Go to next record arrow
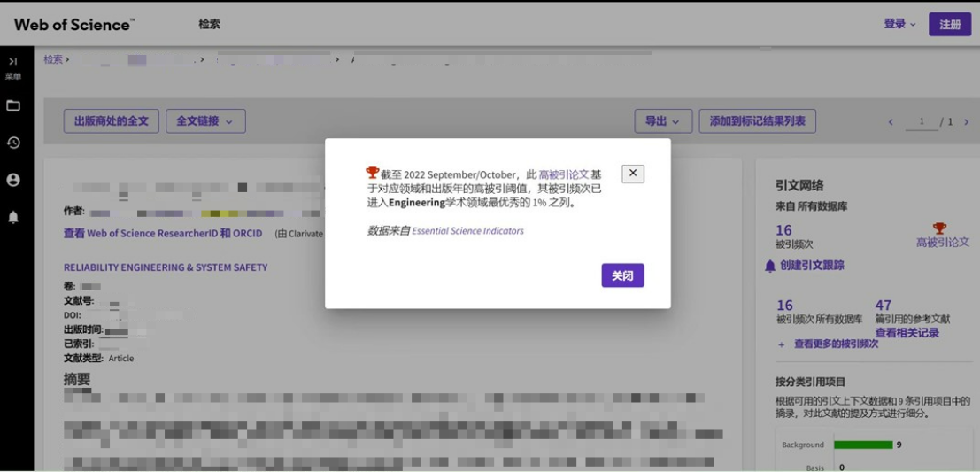 [x=966, y=122]
